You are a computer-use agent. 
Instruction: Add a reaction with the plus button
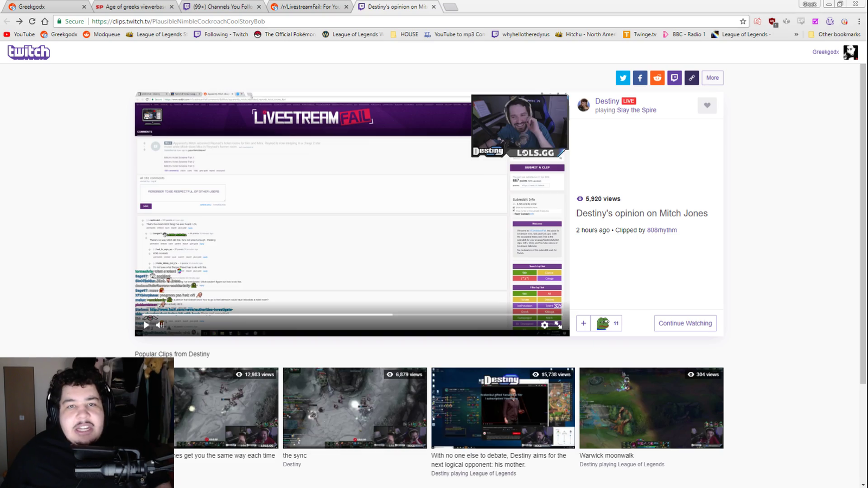(x=583, y=324)
